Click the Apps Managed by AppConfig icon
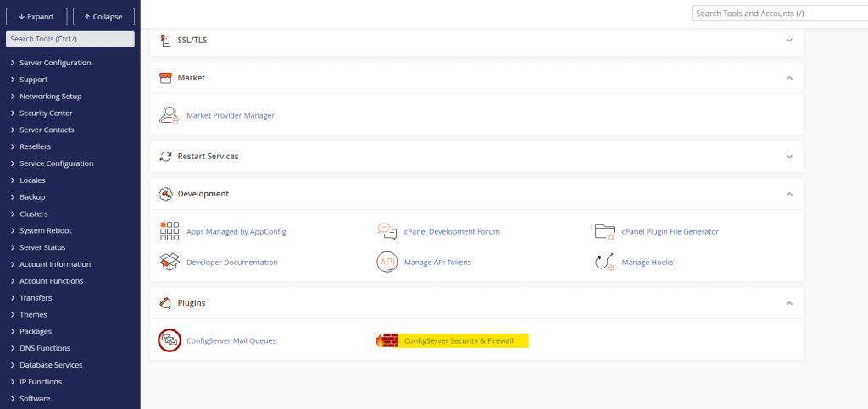Image resolution: width=868 pixels, height=409 pixels. (x=170, y=231)
